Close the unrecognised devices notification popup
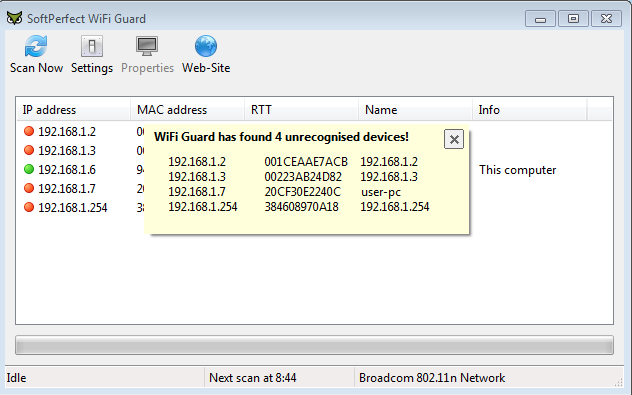 click(x=454, y=139)
